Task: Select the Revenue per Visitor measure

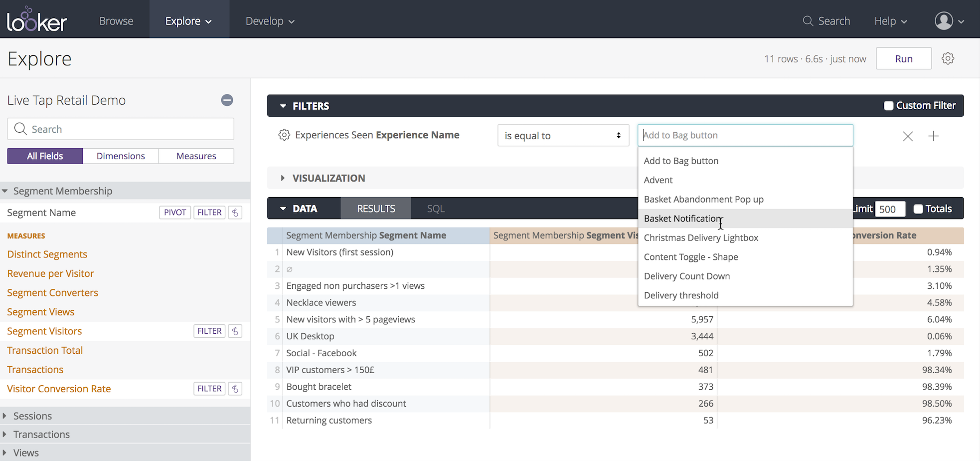Action: [x=50, y=273]
